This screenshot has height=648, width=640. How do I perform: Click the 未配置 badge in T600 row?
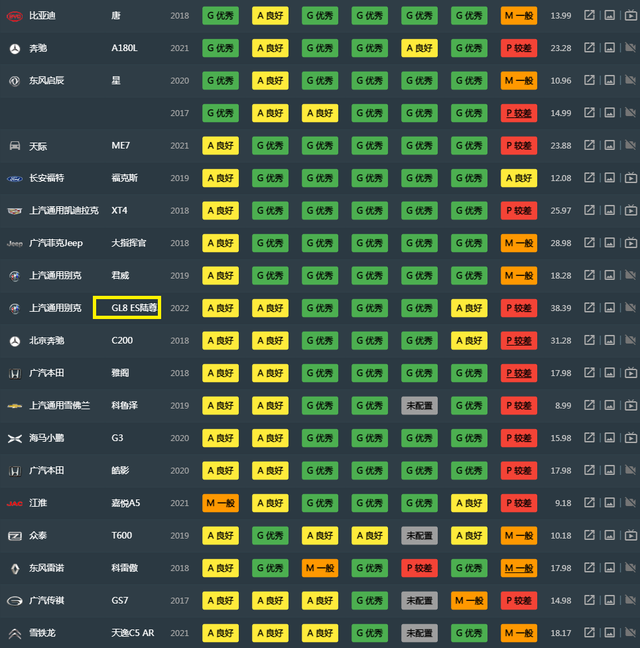[419, 536]
